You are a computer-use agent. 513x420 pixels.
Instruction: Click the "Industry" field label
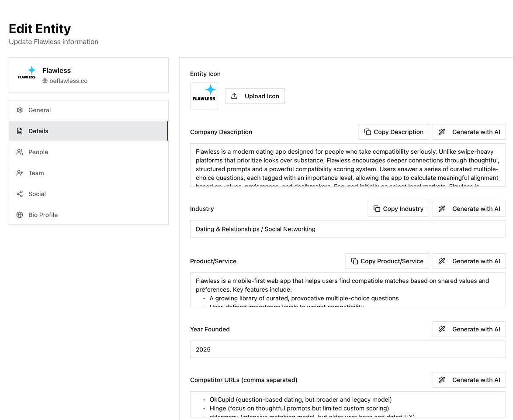[202, 209]
